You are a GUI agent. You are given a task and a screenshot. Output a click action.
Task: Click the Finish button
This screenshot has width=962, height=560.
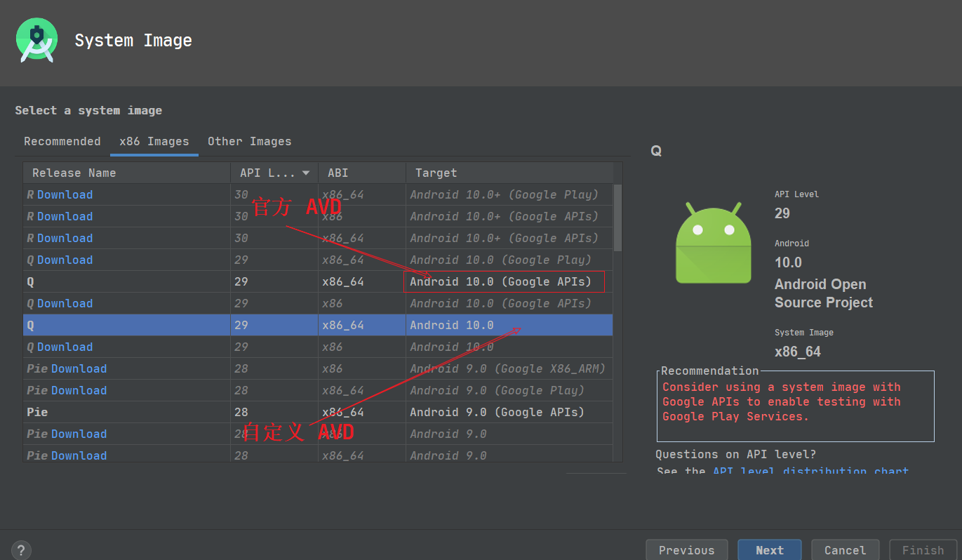click(923, 550)
